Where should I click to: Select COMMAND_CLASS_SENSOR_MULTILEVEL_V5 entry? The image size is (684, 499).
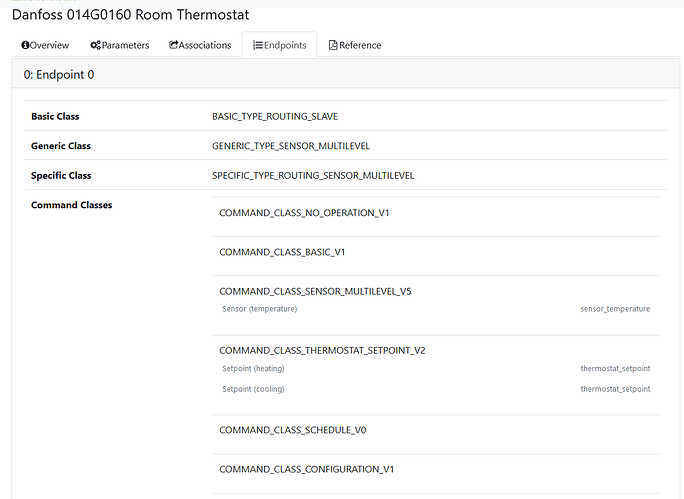(315, 291)
